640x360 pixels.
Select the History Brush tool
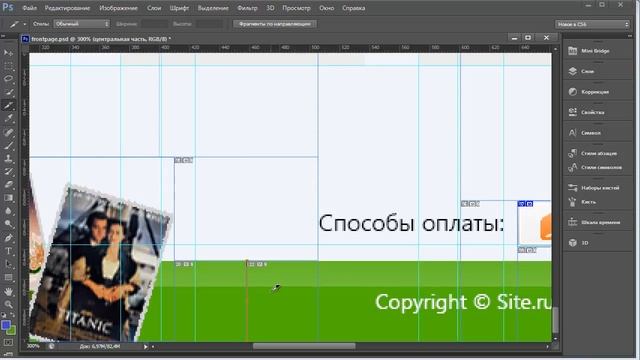[x=9, y=171]
